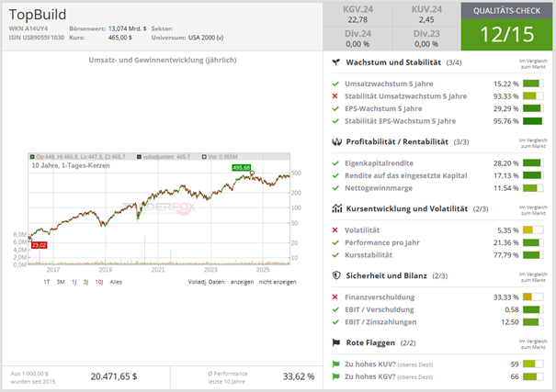Click the KUV.24 2,45 tile

point(426,15)
